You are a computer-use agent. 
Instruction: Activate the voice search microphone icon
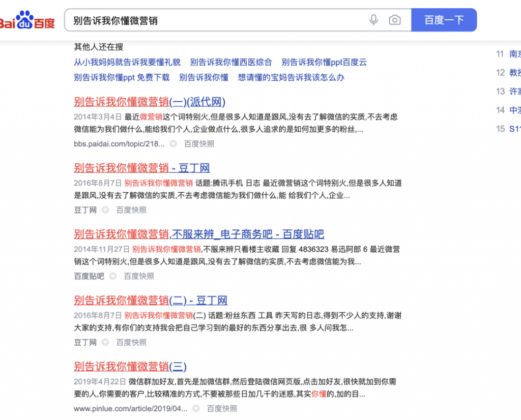(373, 20)
